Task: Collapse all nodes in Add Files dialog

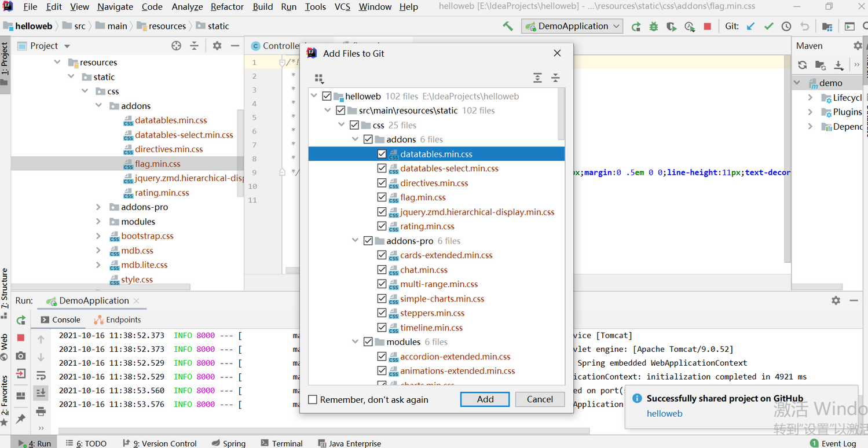Action: (x=555, y=78)
